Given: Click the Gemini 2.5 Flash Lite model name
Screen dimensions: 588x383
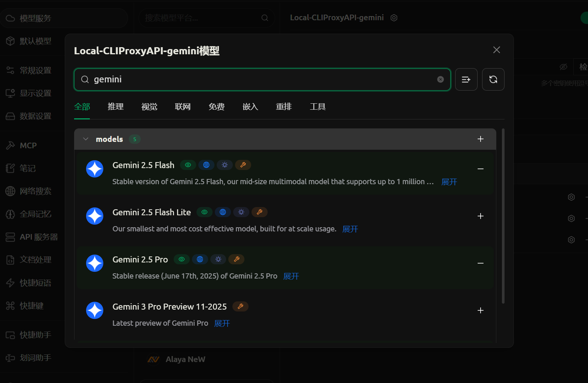Looking at the screenshot, I should click(x=152, y=212).
